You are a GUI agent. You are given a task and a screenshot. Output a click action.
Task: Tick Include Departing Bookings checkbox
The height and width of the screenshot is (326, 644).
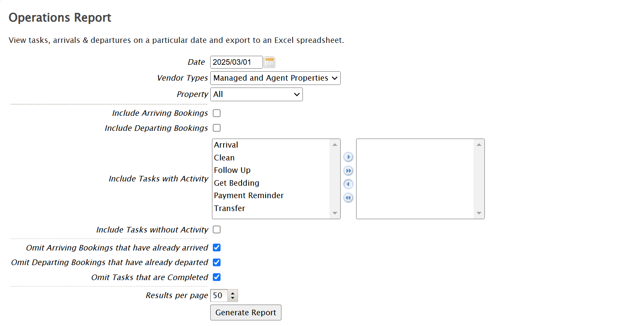pyautogui.click(x=217, y=128)
